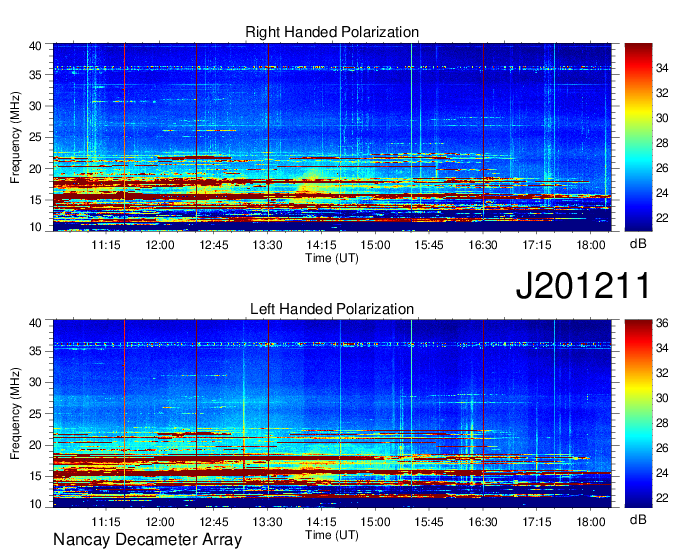Click the 34 value on top color bar
Viewport: 680px width, 552px height.
click(x=662, y=68)
